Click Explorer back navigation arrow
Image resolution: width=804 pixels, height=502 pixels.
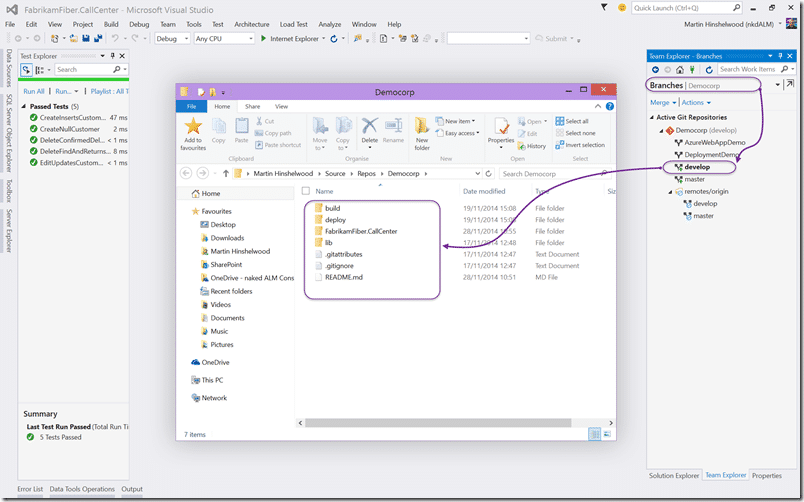(x=186, y=173)
